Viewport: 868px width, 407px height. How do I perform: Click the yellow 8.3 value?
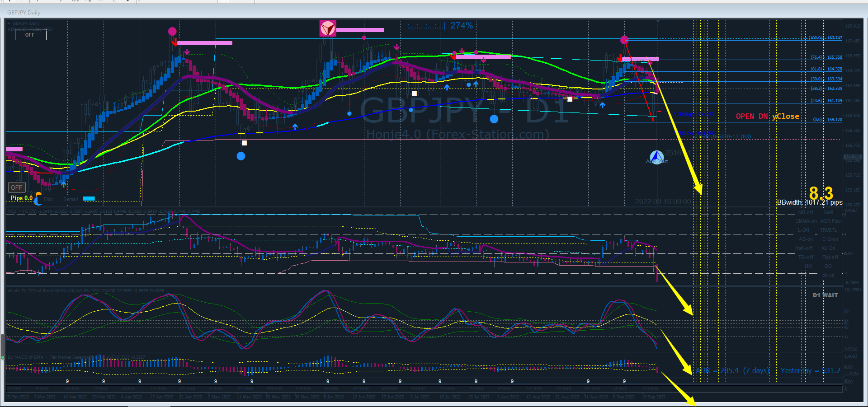821,193
